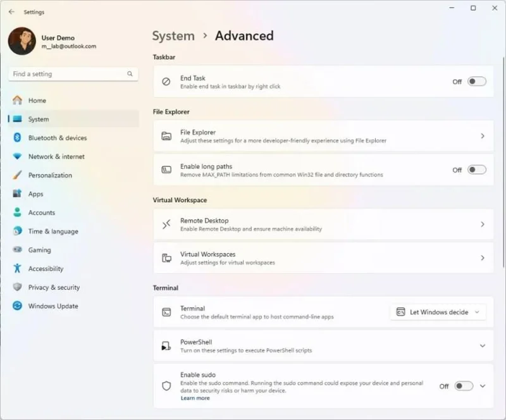This screenshot has width=506, height=420.
Task: Click the System monitor icon in sidebar
Action: point(18,119)
